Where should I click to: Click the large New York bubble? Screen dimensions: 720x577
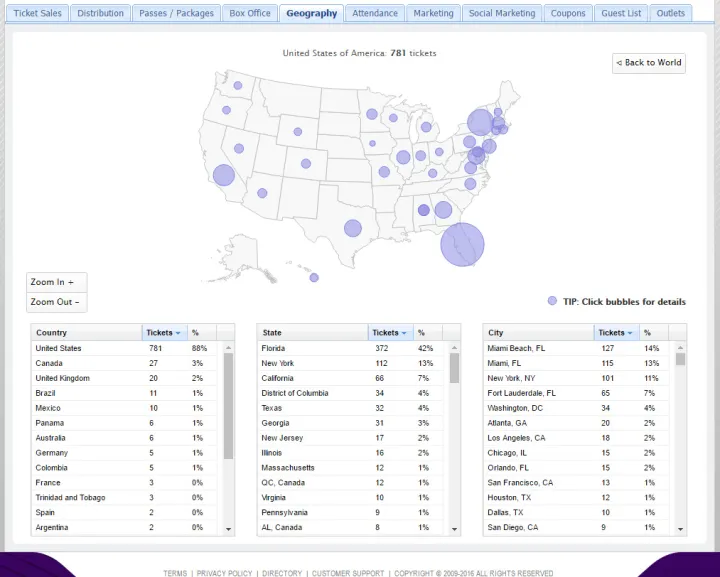coord(480,122)
